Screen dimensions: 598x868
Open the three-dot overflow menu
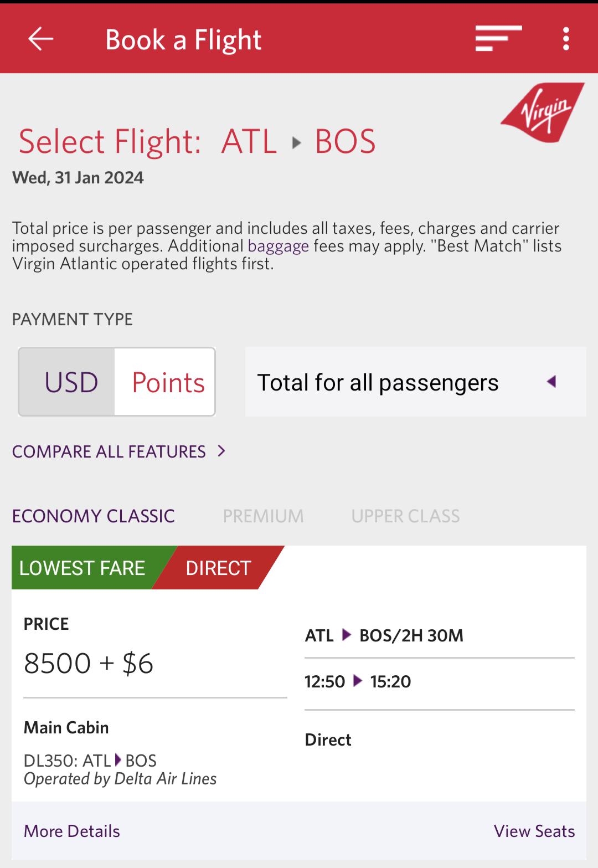point(565,39)
